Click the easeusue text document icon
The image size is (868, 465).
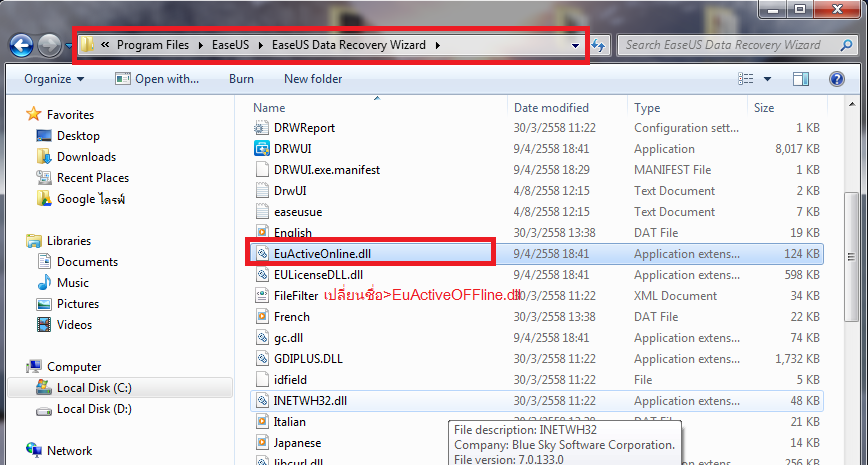tap(262, 212)
